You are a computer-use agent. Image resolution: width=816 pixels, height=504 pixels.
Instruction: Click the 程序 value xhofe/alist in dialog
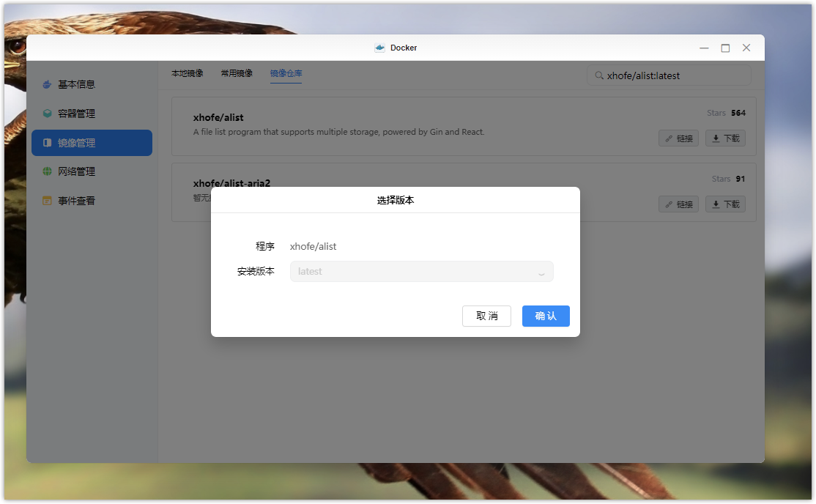[x=313, y=246]
